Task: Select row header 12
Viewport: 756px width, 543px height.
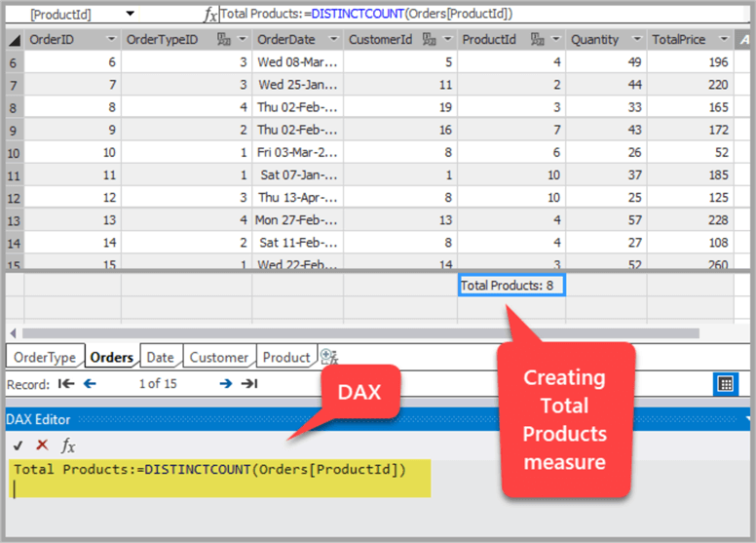Action: coord(15,198)
